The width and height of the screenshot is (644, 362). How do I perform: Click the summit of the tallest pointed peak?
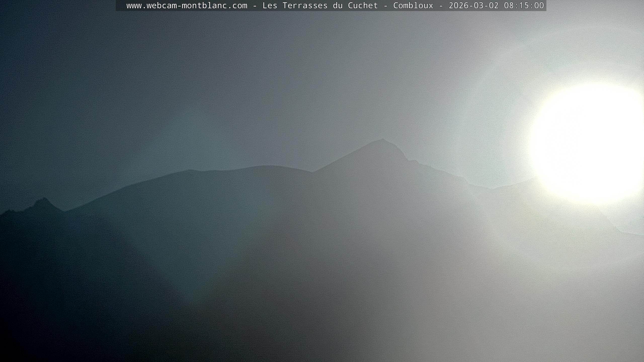(383, 139)
